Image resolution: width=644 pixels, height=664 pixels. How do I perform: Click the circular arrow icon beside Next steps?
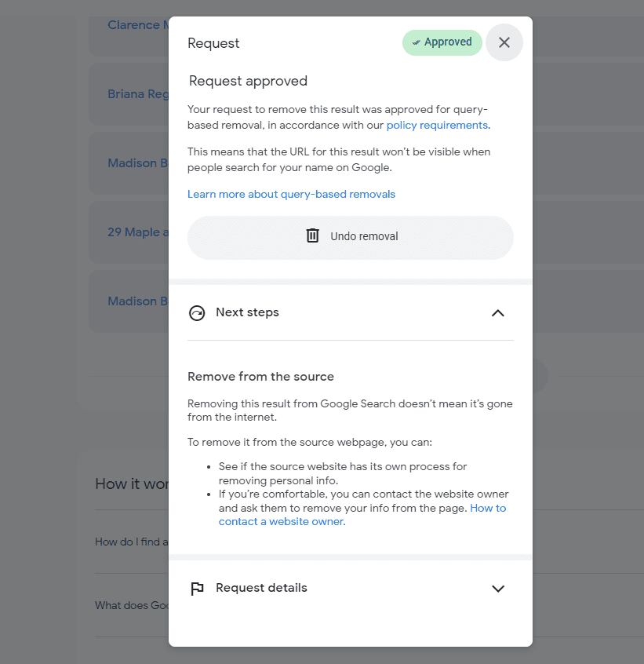(x=197, y=313)
